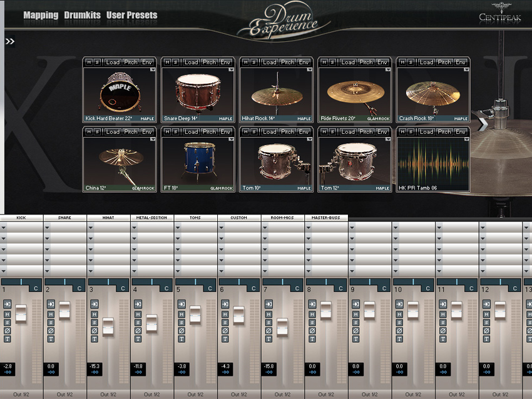The width and height of the screenshot is (532, 399).
Task: Click routing arrow icon on mixer channel 1
Action: pyautogui.click(x=7, y=304)
